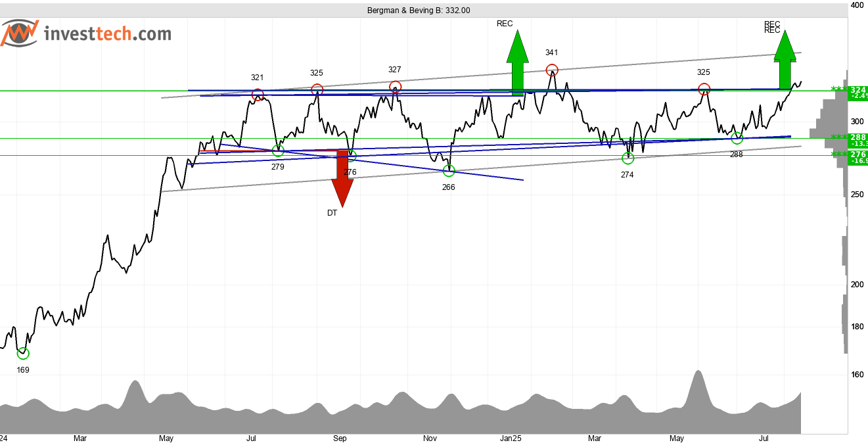This screenshot has height=447, width=868.
Task: Click the green circle at low 266
Action: [x=449, y=171]
